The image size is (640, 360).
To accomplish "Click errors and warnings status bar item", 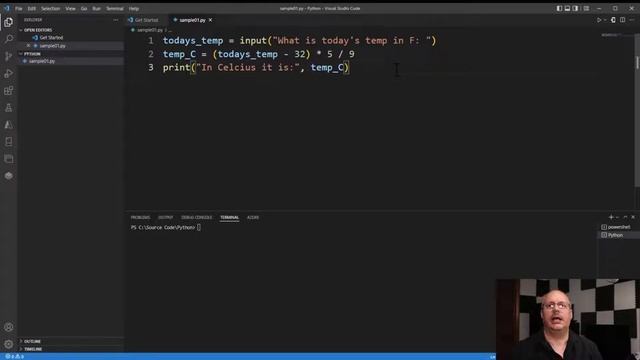I will click(x=14, y=357).
